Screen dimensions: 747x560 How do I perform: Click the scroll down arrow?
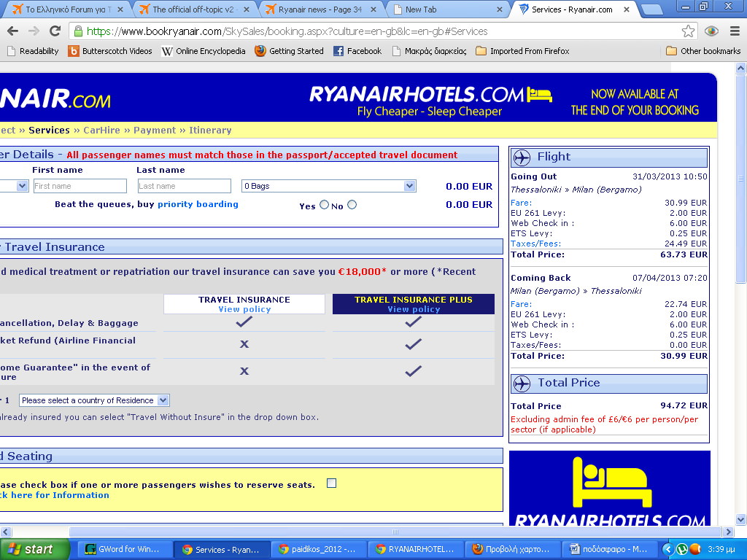coord(741,519)
